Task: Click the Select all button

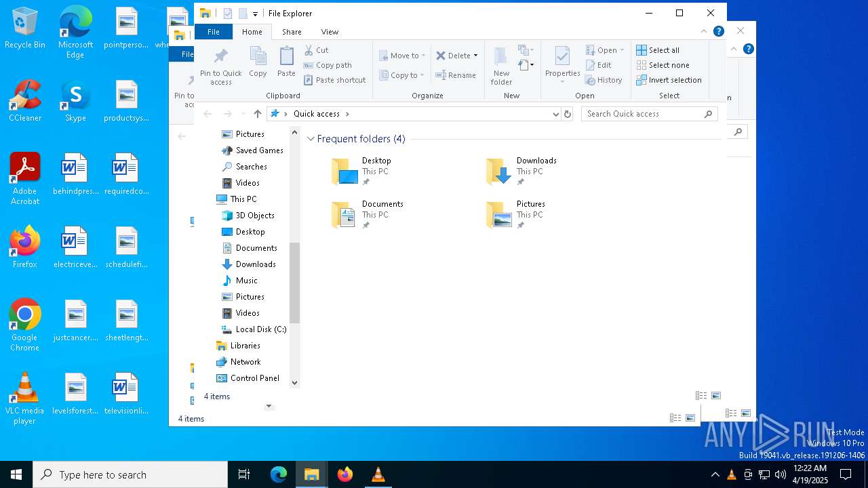Action: coord(658,50)
